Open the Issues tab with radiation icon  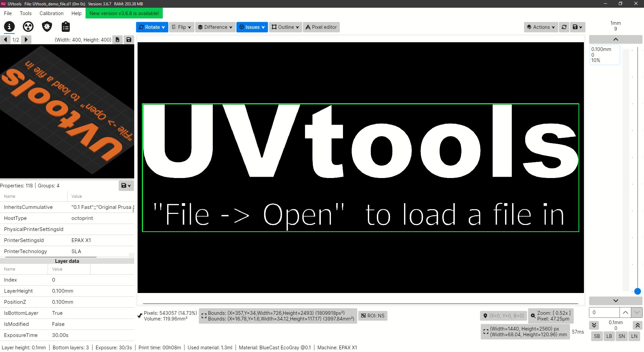click(x=28, y=27)
